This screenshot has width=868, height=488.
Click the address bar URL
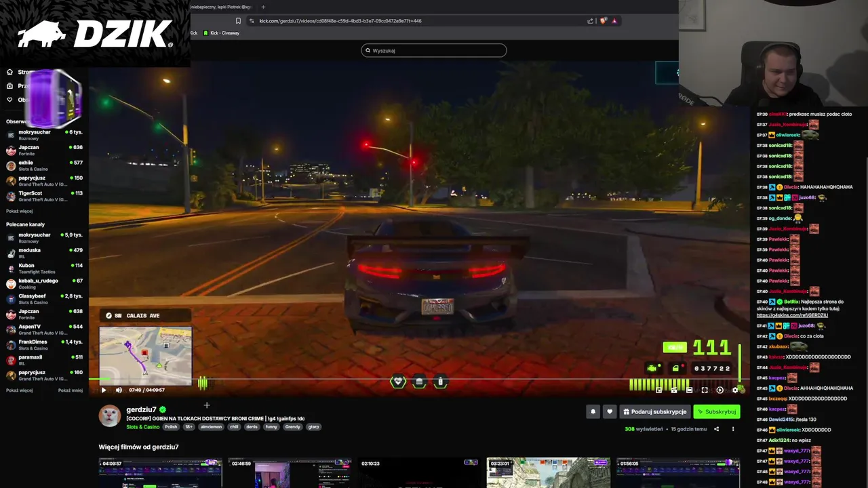click(x=340, y=20)
